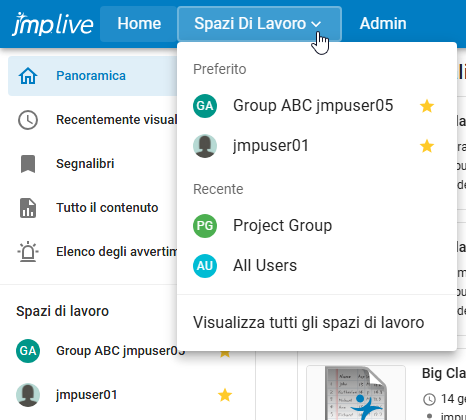The width and height of the screenshot is (466, 420).
Task: Unfavorite Group ABC jmpuser05 star in the dropdown
Action: point(427,106)
